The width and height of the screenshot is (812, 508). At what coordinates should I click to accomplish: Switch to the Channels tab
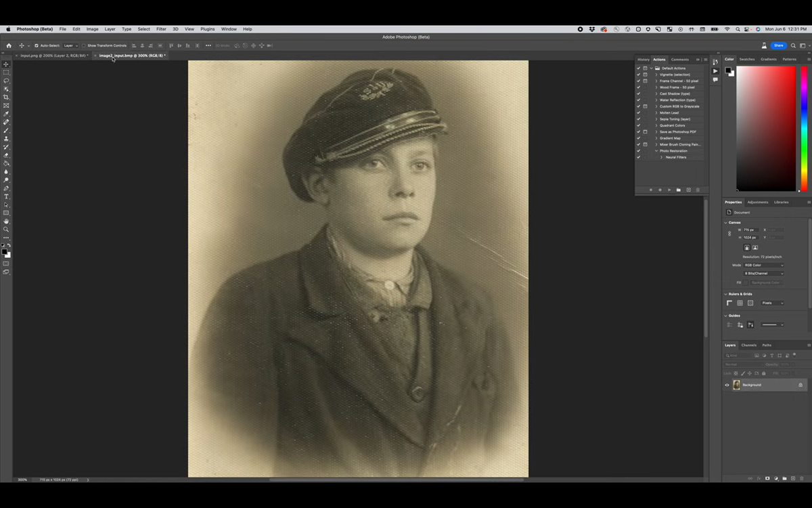[x=748, y=345]
